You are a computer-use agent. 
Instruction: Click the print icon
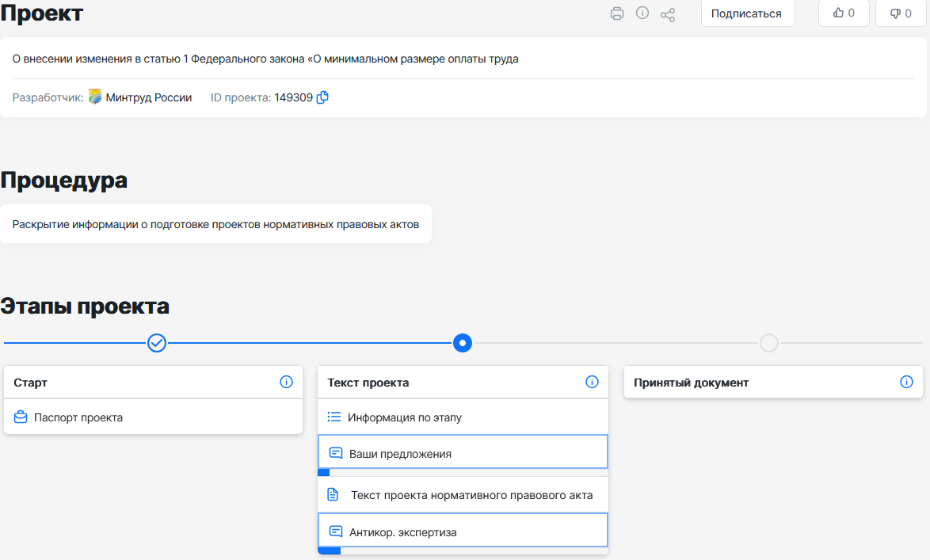[617, 13]
